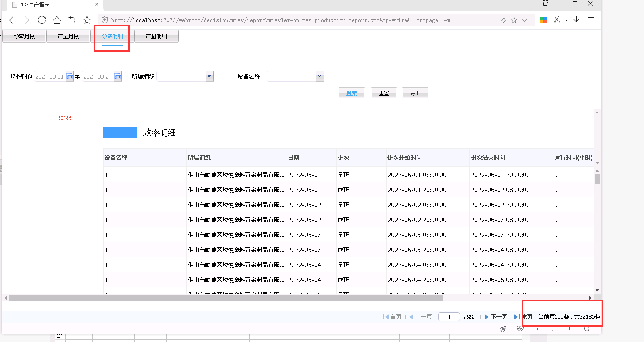Image resolution: width=644 pixels, height=342 pixels.
Task: Click the right arrow of the horizontal scrollbar
Action: [590, 298]
